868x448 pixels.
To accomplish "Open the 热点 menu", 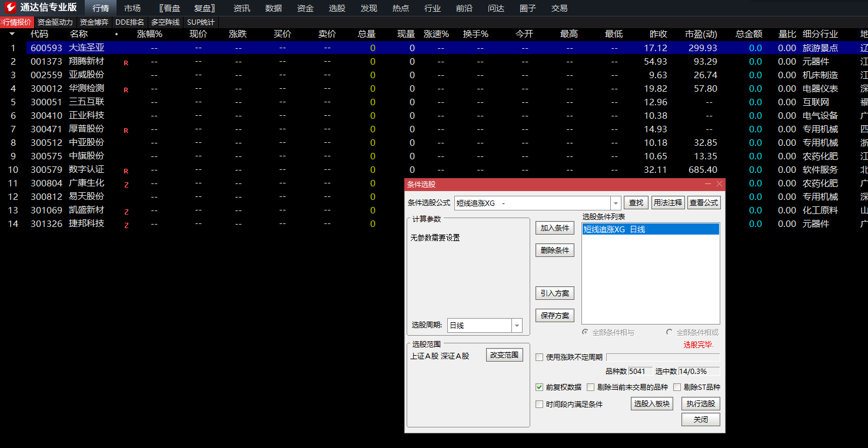I will coord(401,8).
